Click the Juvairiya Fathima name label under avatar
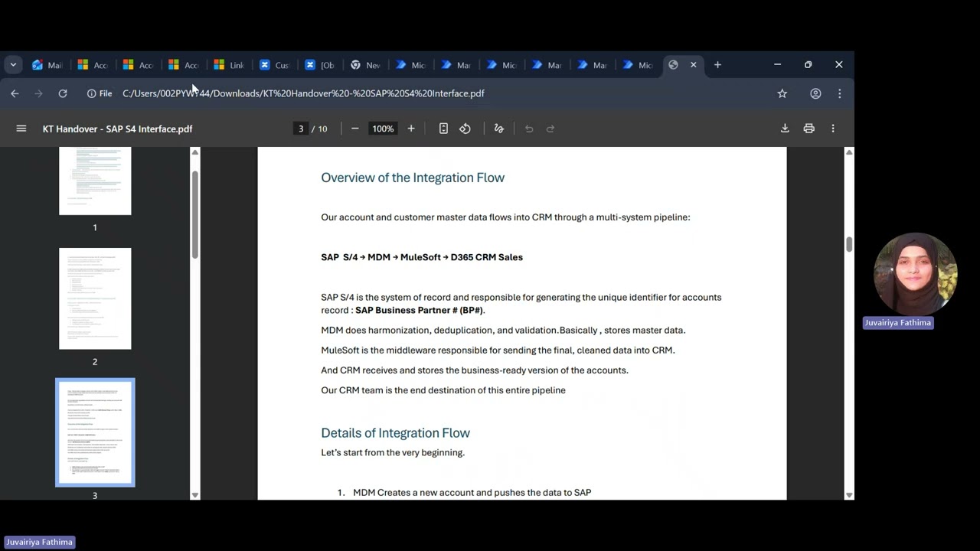 [898, 323]
